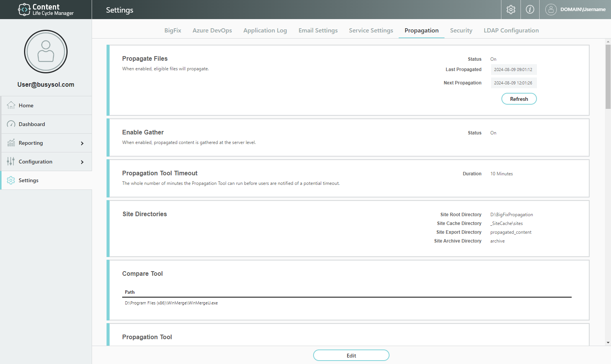Click the WinMergeU.exe path value

171,303
